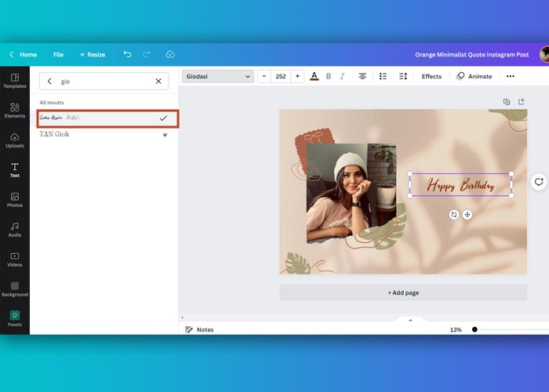Select the TAN Giok font

click(x=54, y=134)
